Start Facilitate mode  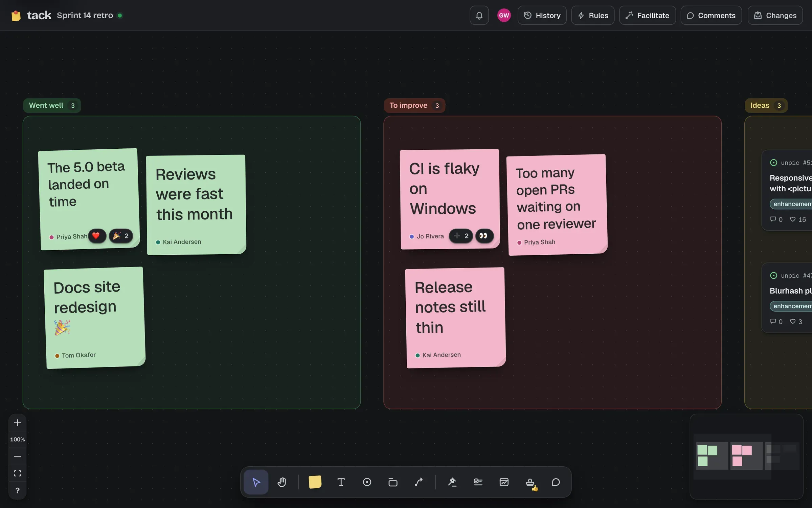pos(647,15)
